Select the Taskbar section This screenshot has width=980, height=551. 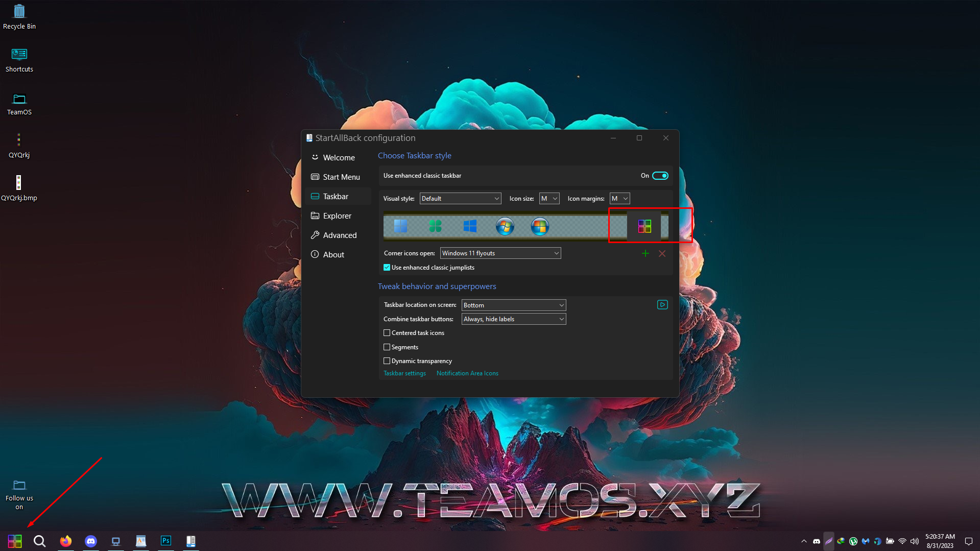point(338,197)
